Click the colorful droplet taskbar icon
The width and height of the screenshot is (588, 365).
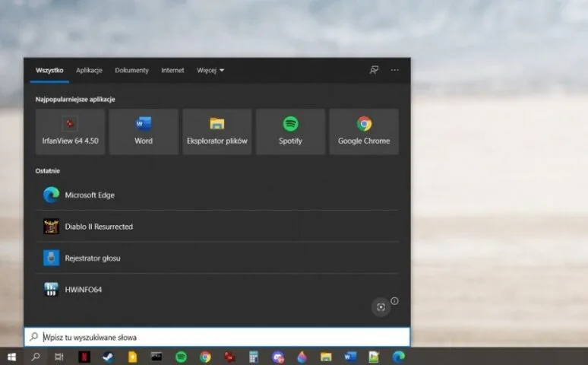(302, 357)
